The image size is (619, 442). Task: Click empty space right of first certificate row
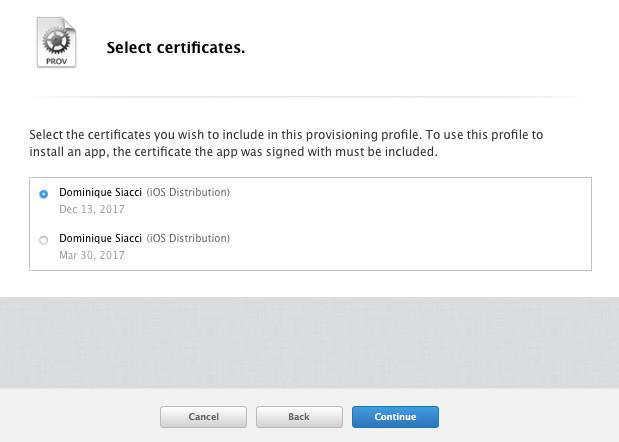coord(420,200)
